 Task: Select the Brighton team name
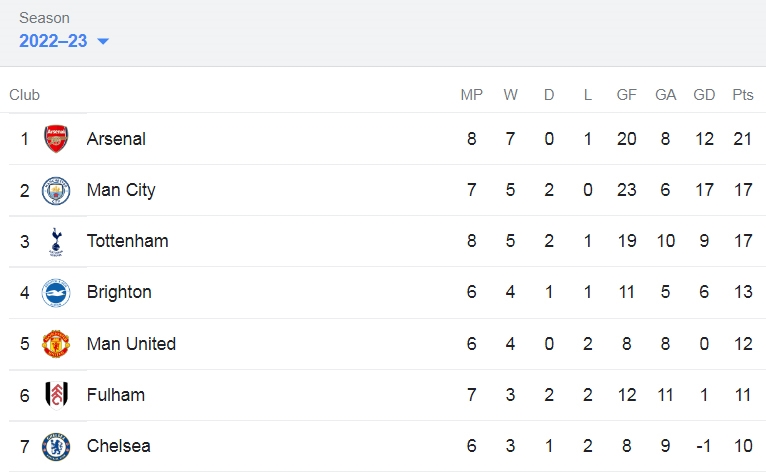point(119,292)
